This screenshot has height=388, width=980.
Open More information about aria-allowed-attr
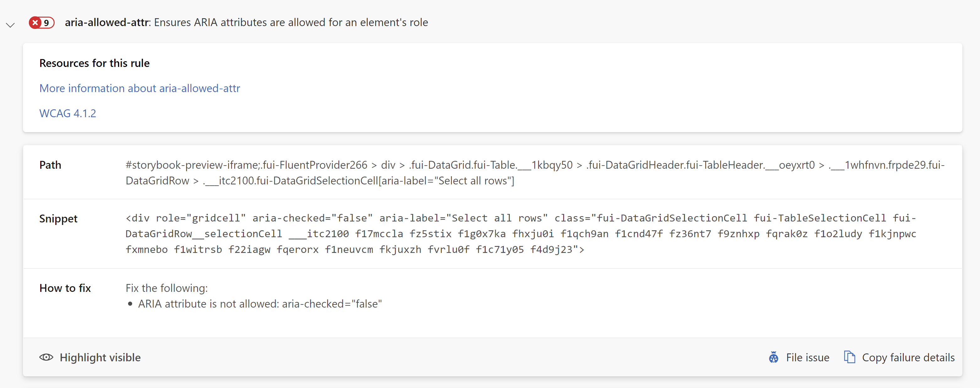(x=140, y=88)
